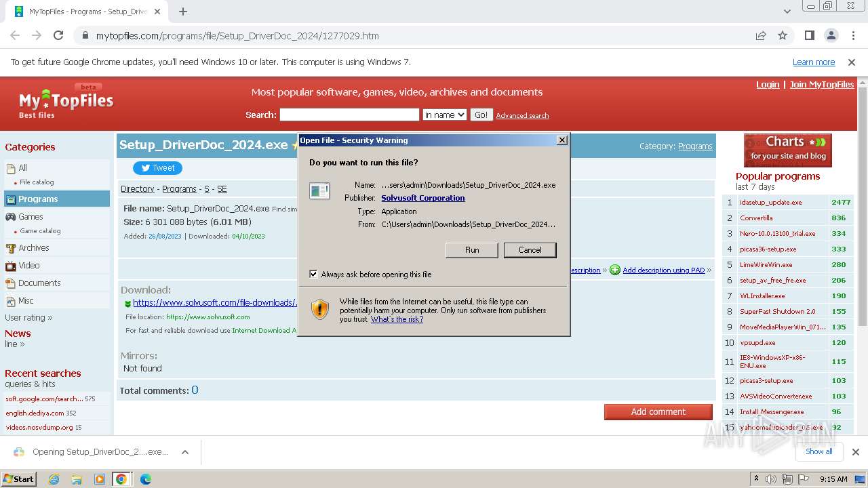The width and height of the screenshot is (868, 488).
Task: Switch to Chrome taskbar icon
Action: (121, 479)
